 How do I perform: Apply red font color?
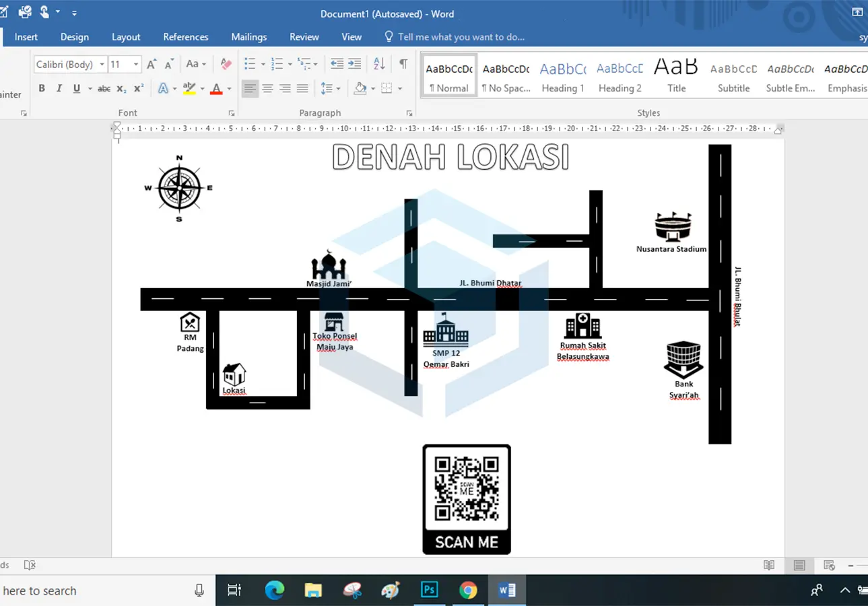click(216, 88)
